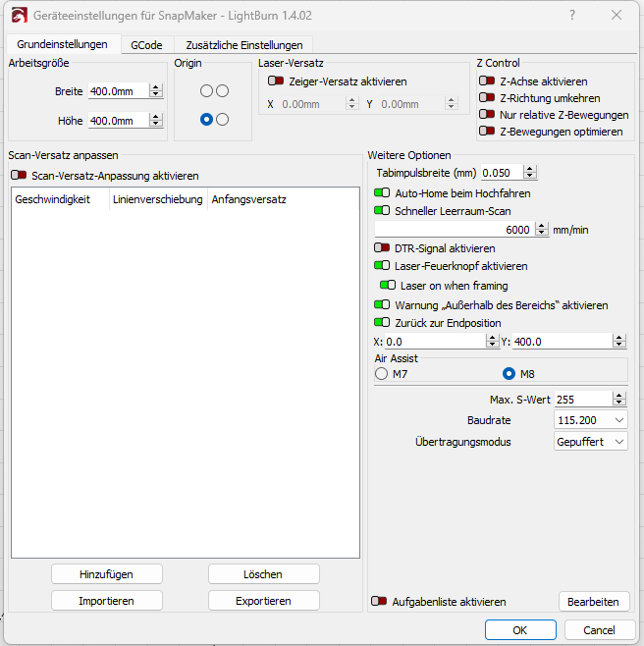This screenshot has height=646, width=644.
Task: Click the Hinzufügen button
Action: pyautogui.click(x=107, y=574)
